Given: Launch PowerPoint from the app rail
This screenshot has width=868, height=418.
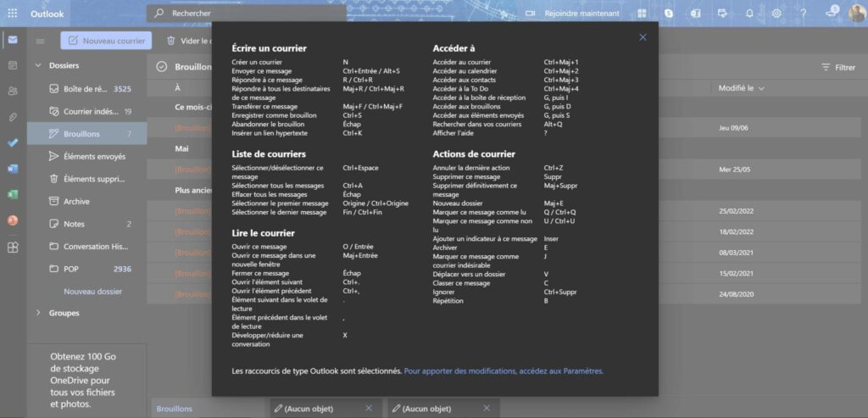Looking at the screenshot, I should pyautogui.click(x=13, y=220).
